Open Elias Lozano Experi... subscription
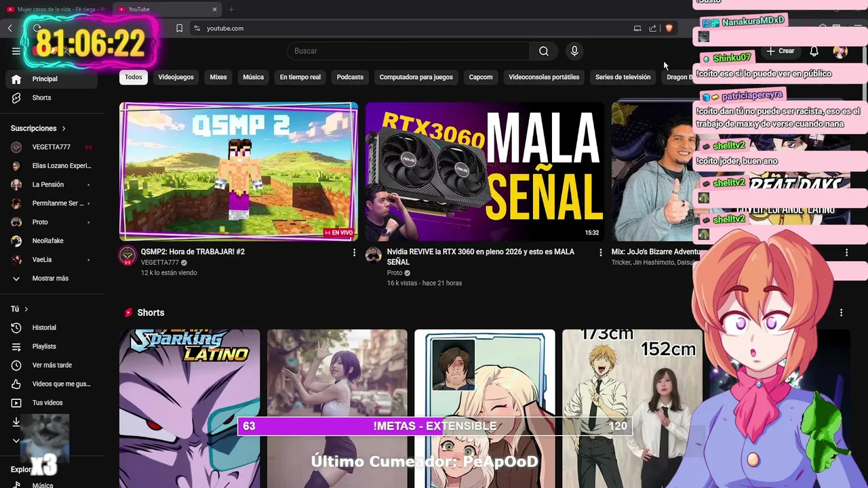The image size is (868, 488). tap(52, 165)
